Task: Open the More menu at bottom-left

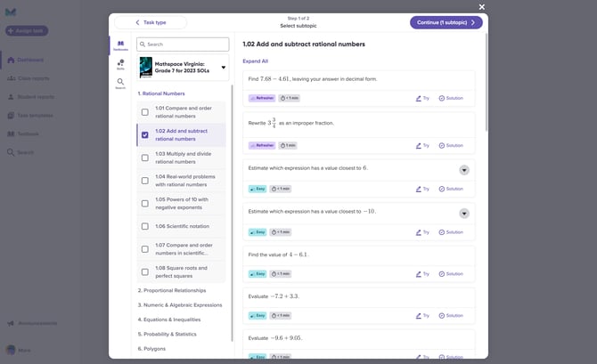Action: [18, 350]
